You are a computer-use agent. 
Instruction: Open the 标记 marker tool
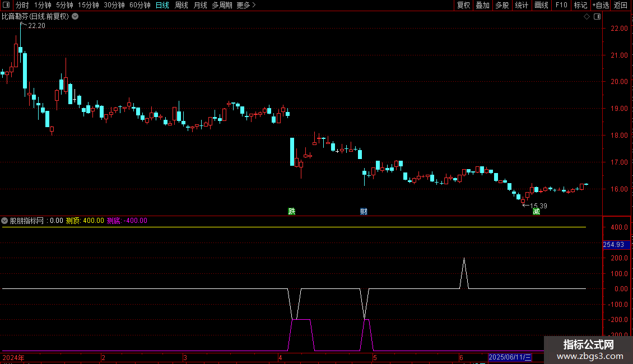580,6
